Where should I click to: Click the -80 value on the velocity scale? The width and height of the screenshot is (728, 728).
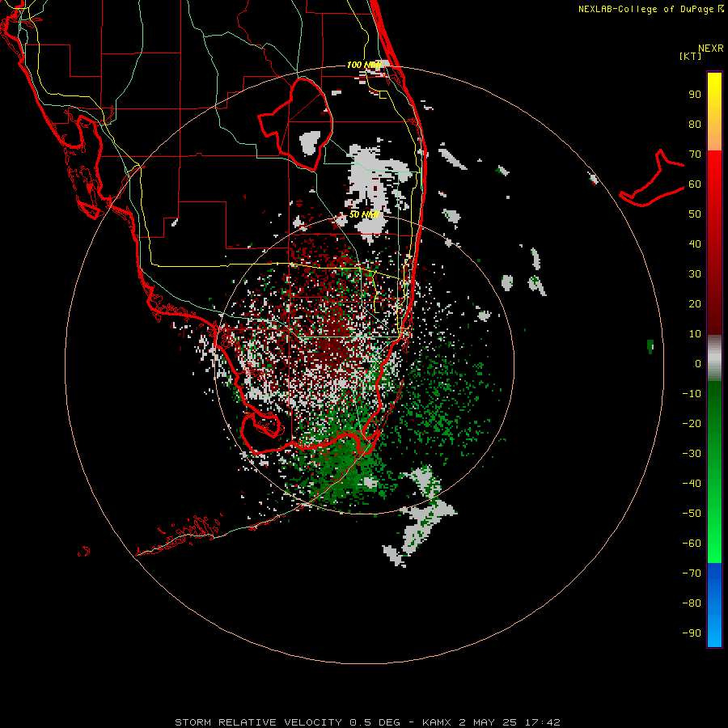[x=692, y=603]
